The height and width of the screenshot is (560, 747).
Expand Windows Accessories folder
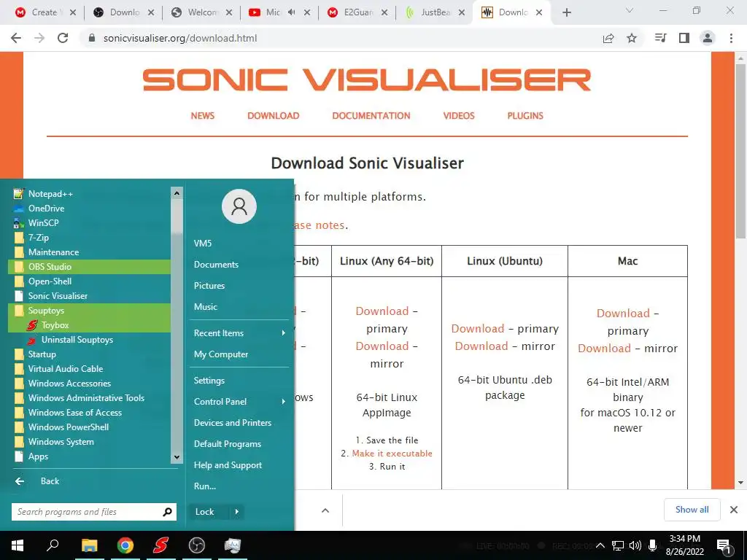(89, 384)
